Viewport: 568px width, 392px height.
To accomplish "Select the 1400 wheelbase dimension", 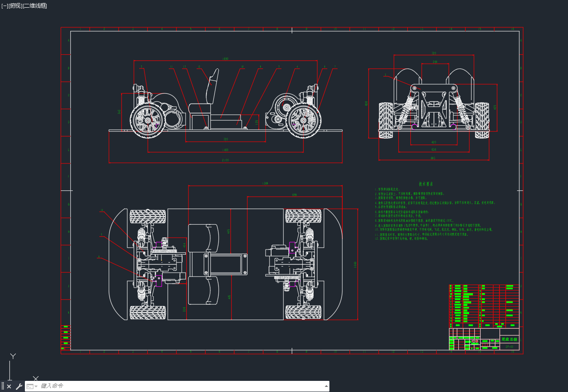I will (225, 150).
